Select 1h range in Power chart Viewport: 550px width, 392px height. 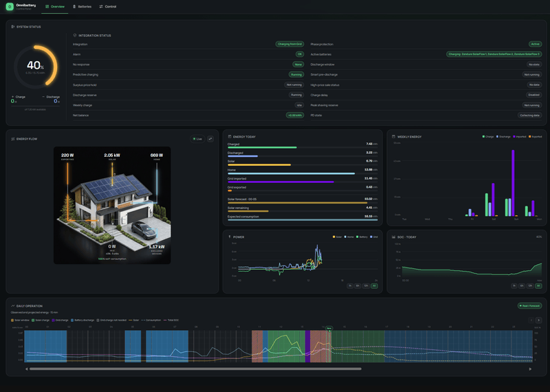[x=350, y=286]
